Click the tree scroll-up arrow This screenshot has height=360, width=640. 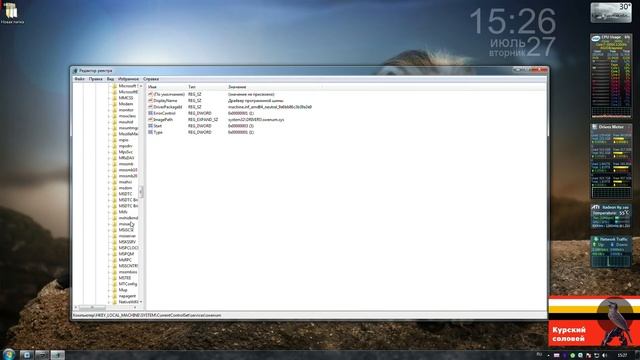click(141, 86)
